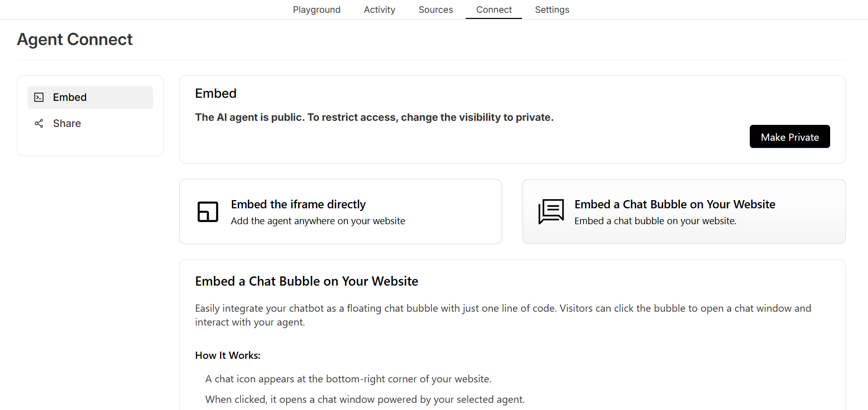Open the Playground tab
868x410 pixels.
(317, 10)
